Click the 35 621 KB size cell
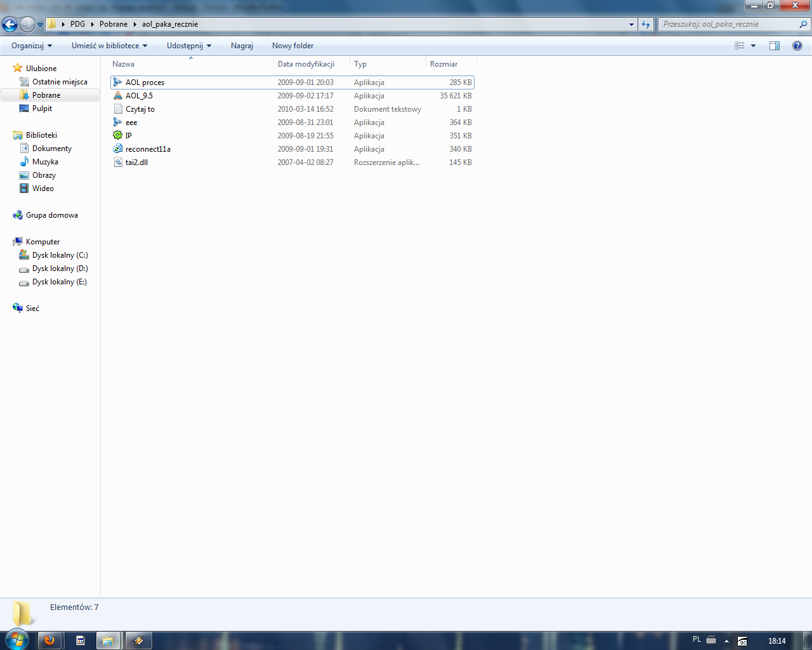This screenshot has width=812, height=650. (x=455, y=96)
